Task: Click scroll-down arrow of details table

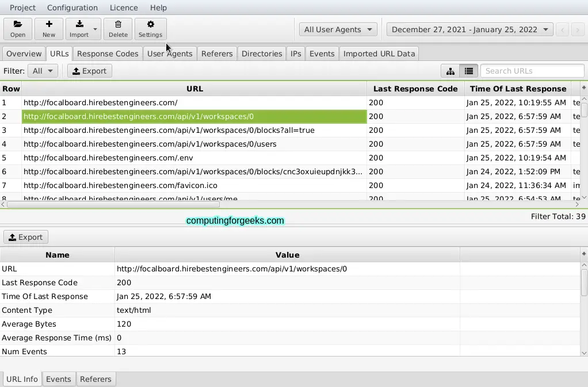Action: (584, 353)
